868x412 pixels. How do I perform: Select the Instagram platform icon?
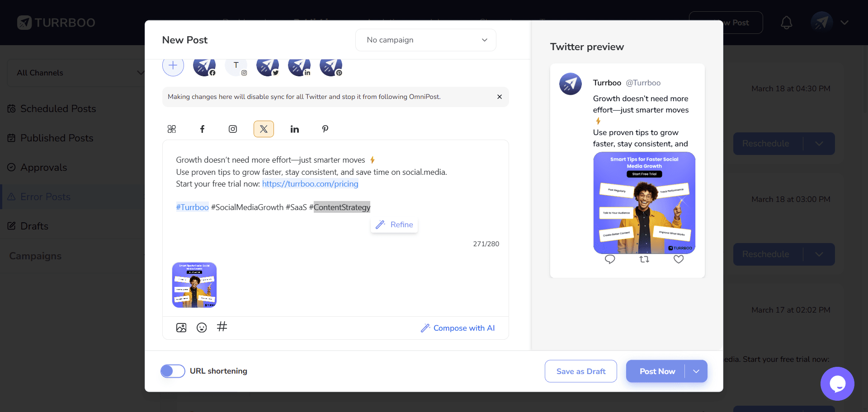pyautogui.click(x=233, y=129)
